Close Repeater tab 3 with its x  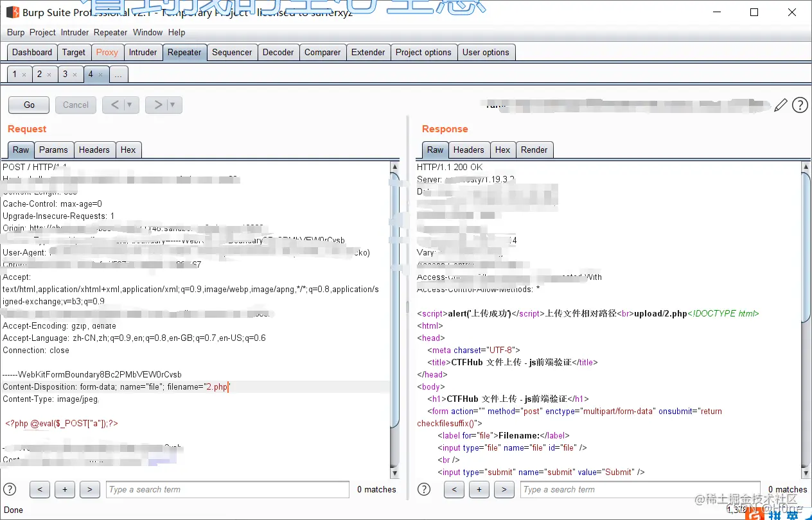click(75, 75)
